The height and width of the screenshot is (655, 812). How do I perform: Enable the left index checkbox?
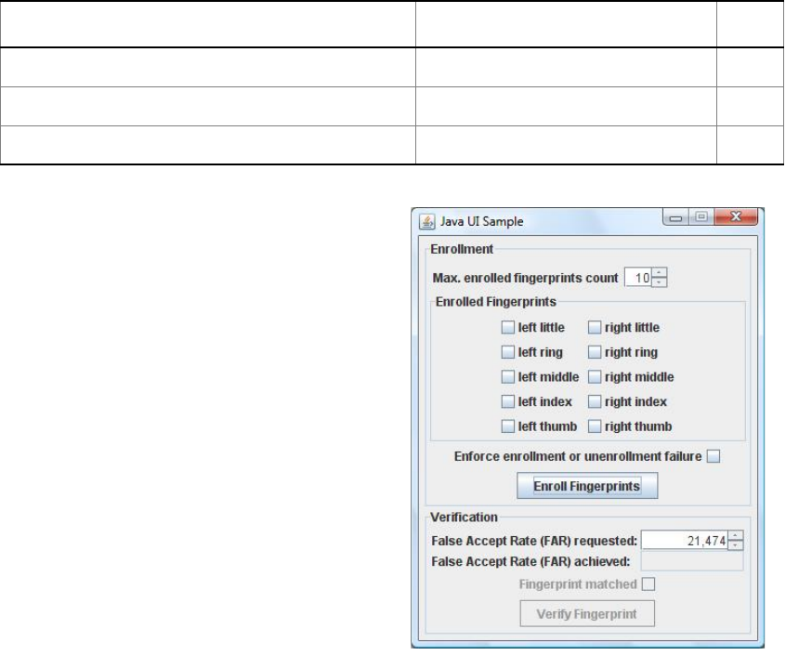pos(508,401)
